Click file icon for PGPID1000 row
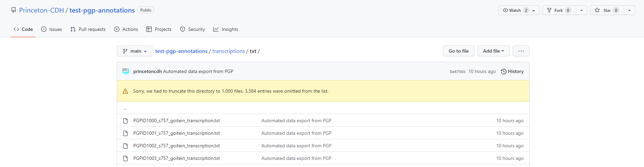Viewport: 644px width, 167px height. coord(125,121)
